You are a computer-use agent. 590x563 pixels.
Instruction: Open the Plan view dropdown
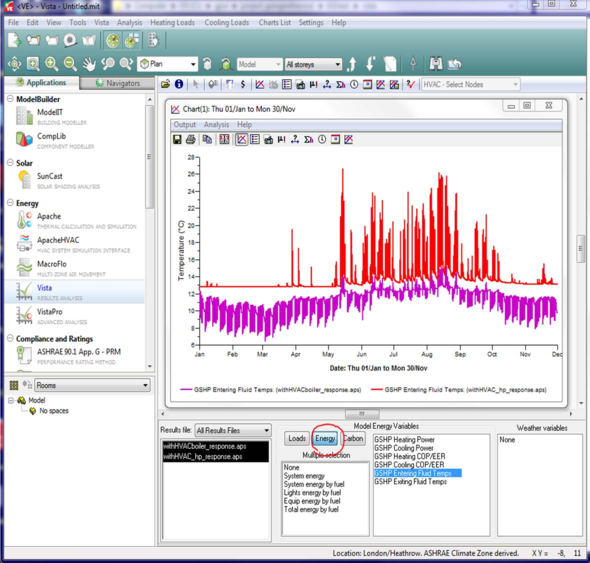[167, 64]
